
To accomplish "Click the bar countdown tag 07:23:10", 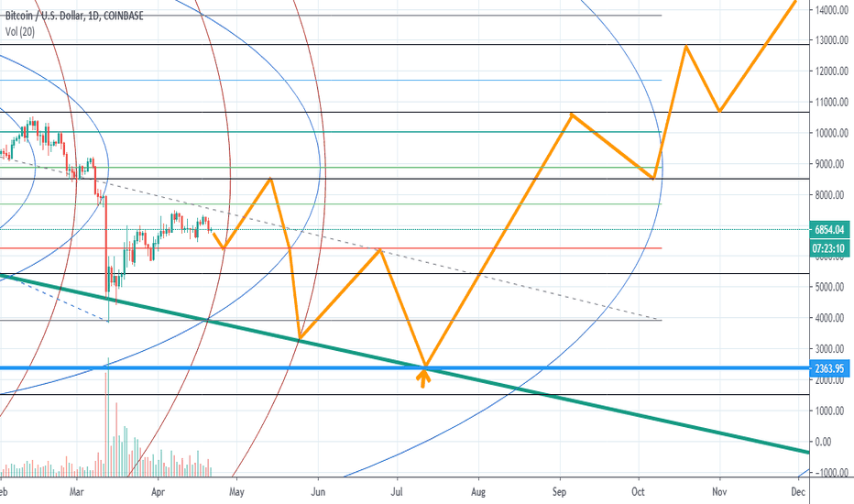I will [829, 248].
